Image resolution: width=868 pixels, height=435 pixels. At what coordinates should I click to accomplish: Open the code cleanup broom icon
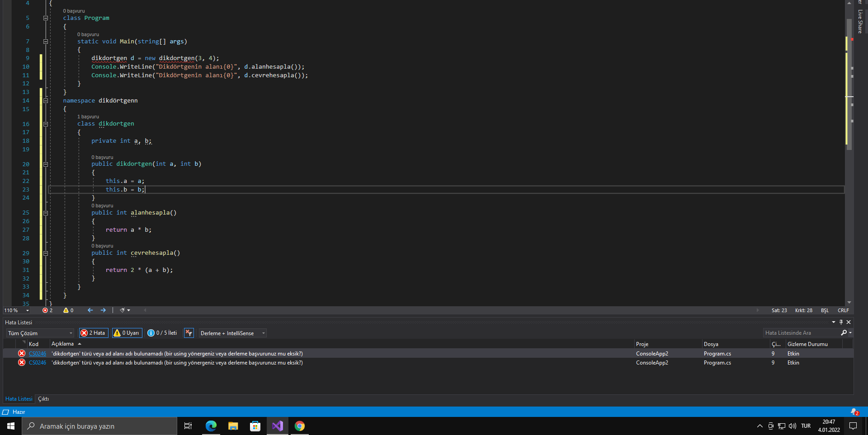(x=123, y=310)
